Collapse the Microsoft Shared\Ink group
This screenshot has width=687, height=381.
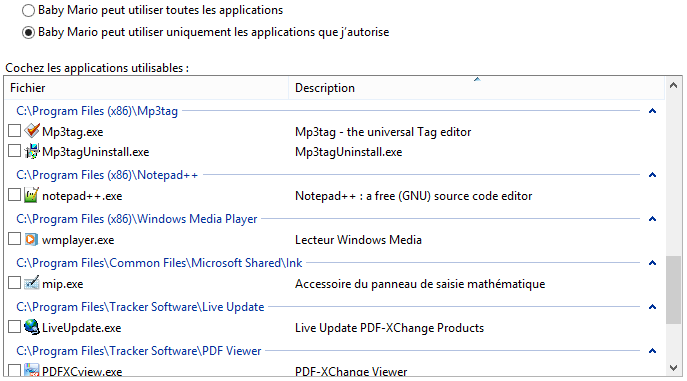(x=652, y=263)
